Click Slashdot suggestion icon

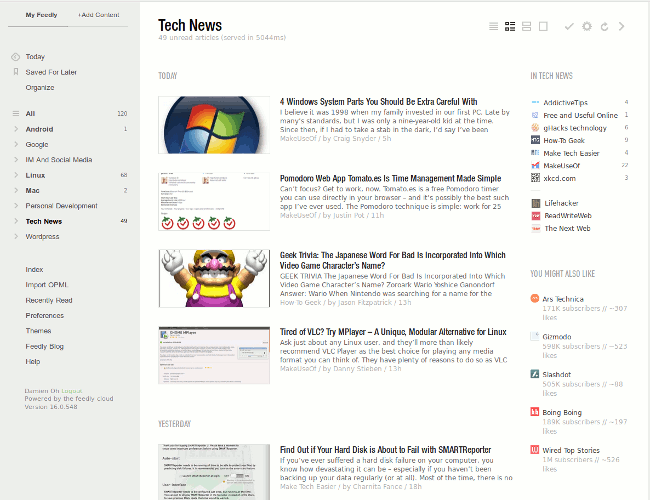535,374
